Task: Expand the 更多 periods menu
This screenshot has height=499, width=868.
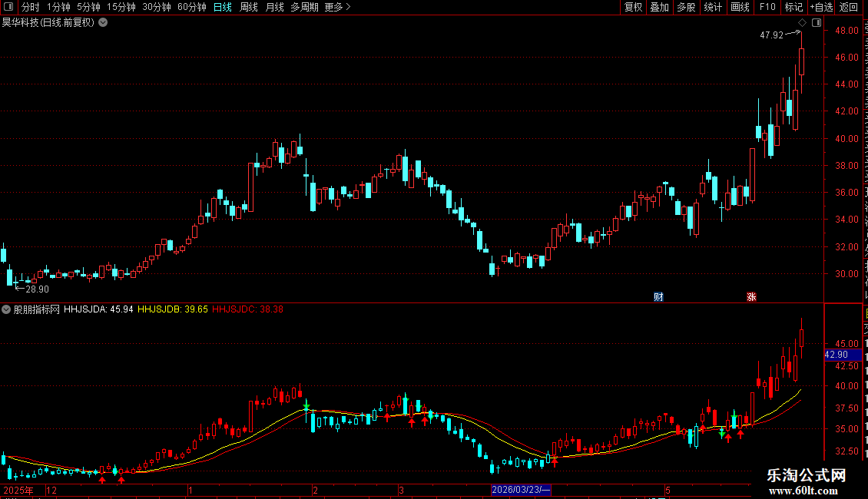Action: 337,7
